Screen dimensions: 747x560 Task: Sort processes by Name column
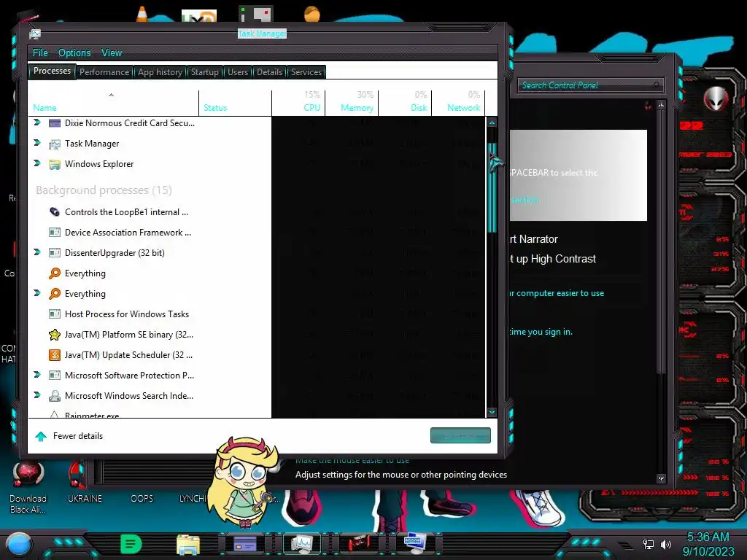[x=113, y=104]
